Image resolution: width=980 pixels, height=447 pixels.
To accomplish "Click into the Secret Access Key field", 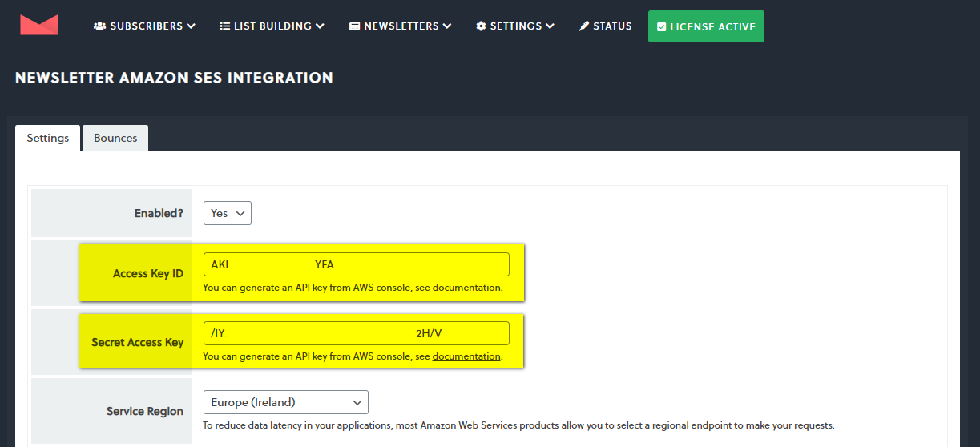I will point(357,333).
